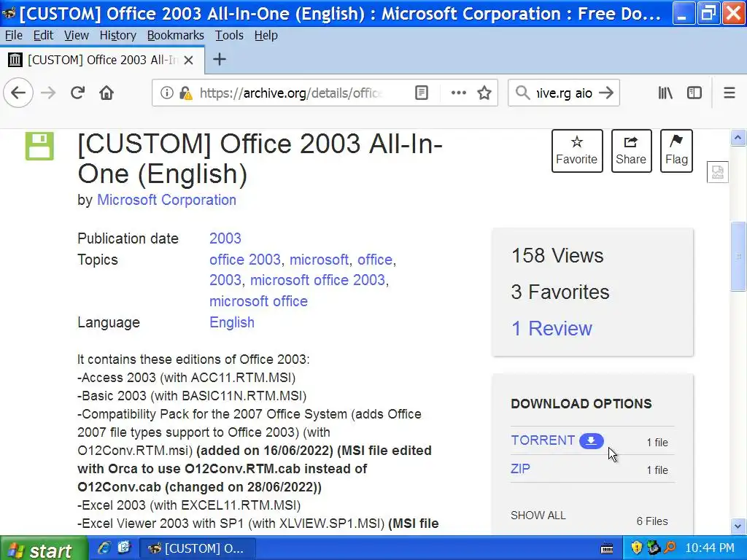Open the View menu
This screenshot has height=560, width=747.
click(x=77, y=35)
